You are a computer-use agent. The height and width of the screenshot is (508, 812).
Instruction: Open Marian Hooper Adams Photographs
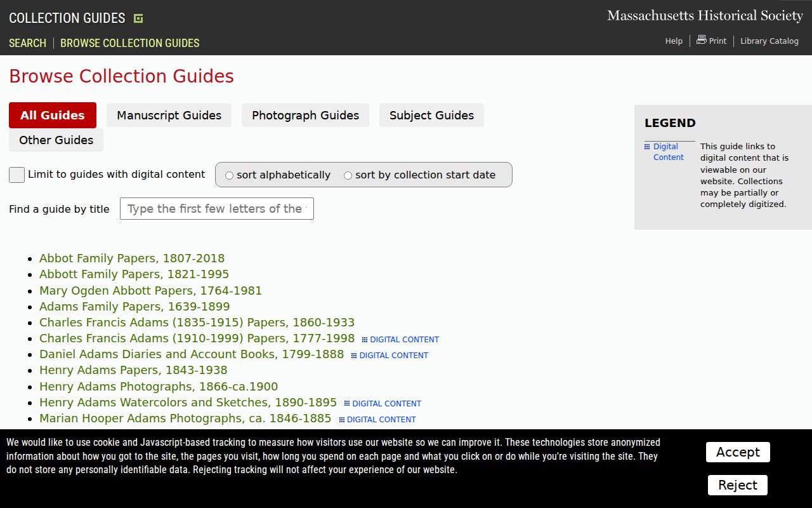(x=185, y=418)
